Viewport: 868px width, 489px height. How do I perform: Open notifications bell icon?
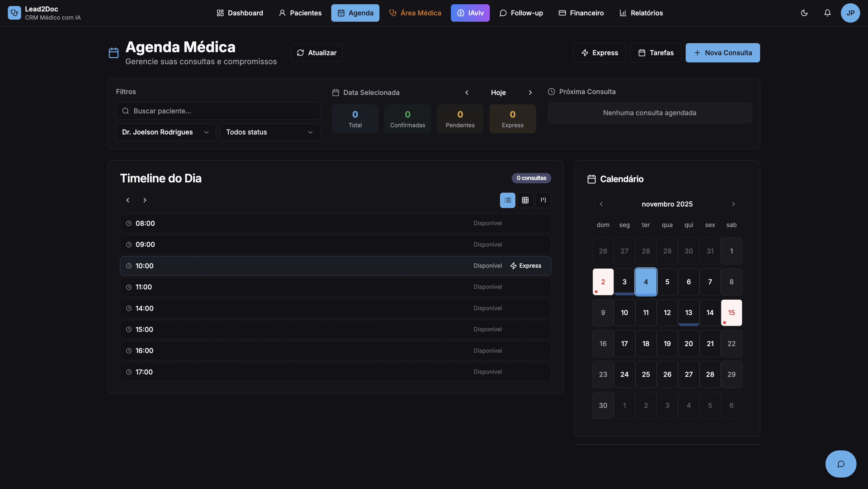pyautogui.click(x=827, y=13)
